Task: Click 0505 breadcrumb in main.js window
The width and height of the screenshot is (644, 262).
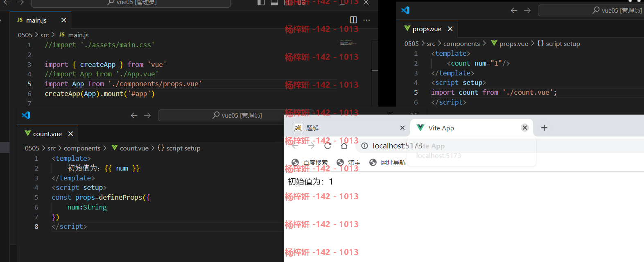Action: click(25, 35)
